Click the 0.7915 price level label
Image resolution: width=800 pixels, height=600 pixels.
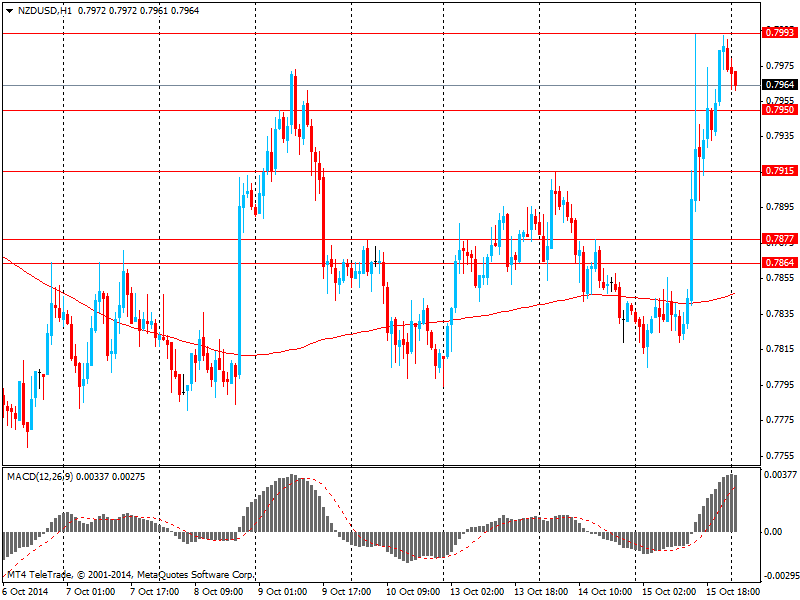(779, 171)
